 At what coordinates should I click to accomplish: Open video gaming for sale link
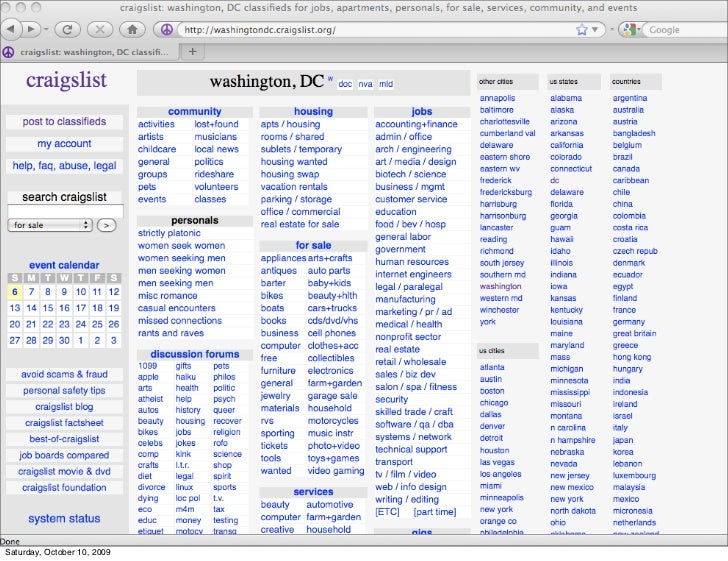336,471
